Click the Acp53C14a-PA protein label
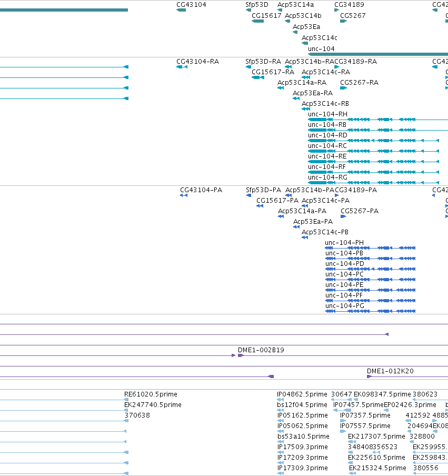Image resolution: width=448 pixels, height=476 pixels. tap(302, 211)
